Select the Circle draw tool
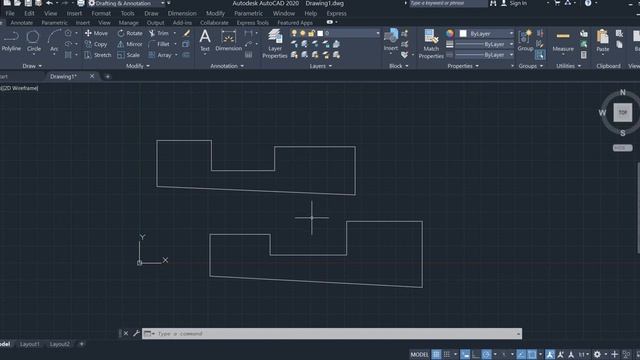This screenshot has width=640, height=360. click(x=33, y=41)
